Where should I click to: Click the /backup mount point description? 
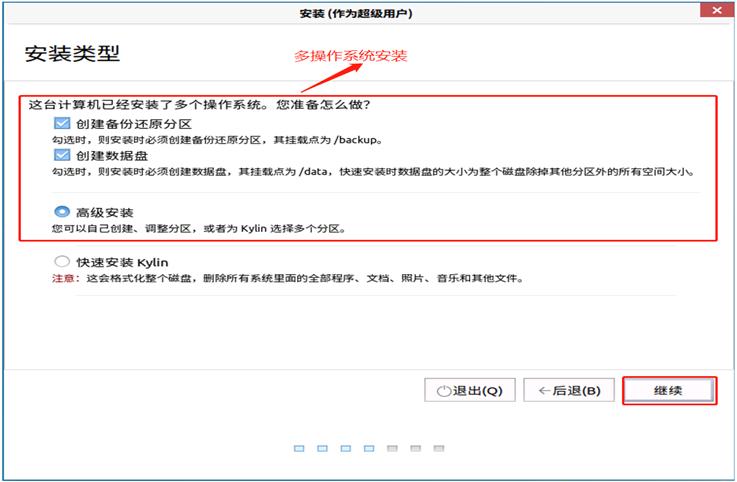pyautogui.click(x=217, y=140)
